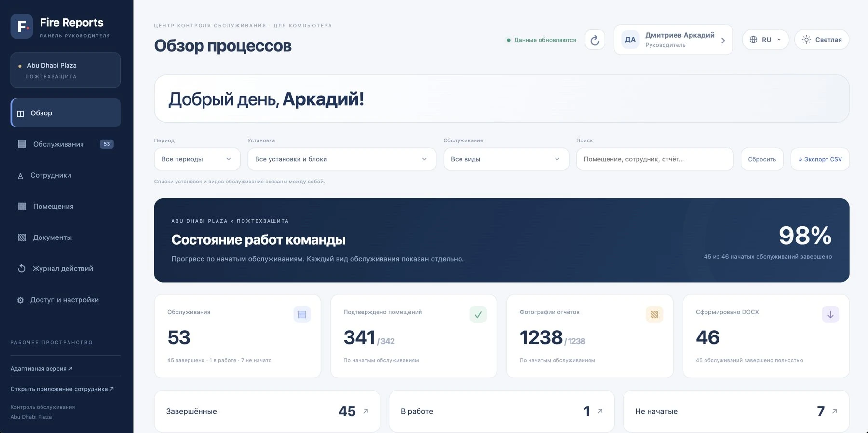This screenshot has height=433, width=868.
Task: Click the Данные обновляются status text
Action: pos(545,40)
